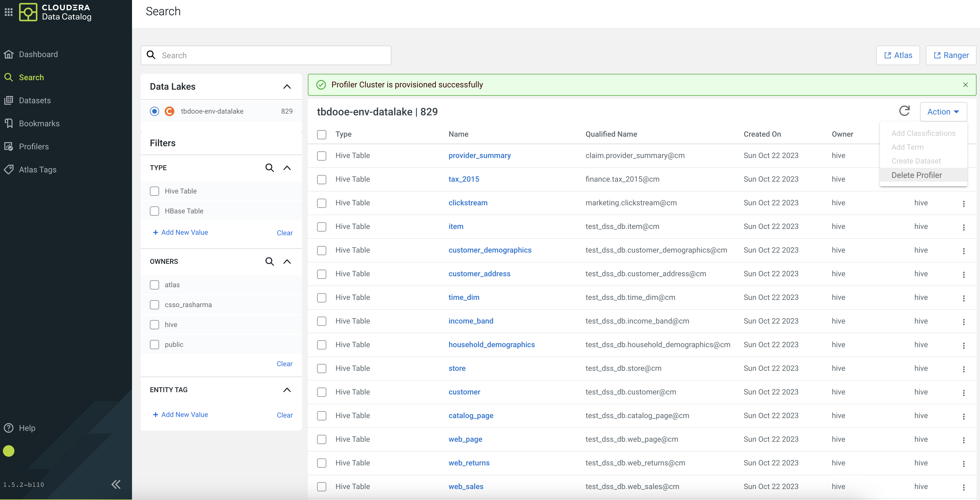
Task: Open Atlas Tags in sidebar
Action: (37, 170)
